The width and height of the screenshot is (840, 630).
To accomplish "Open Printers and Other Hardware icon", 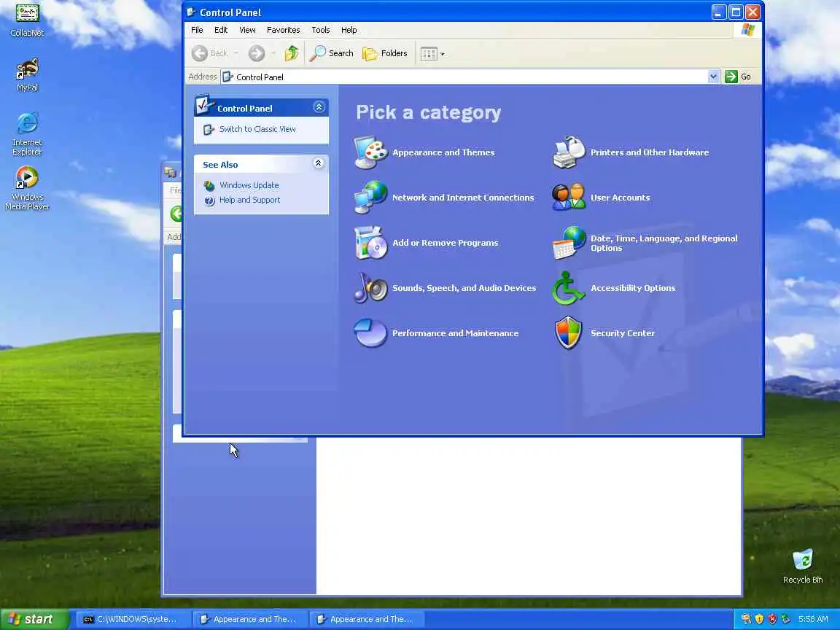I will (569, 152).
